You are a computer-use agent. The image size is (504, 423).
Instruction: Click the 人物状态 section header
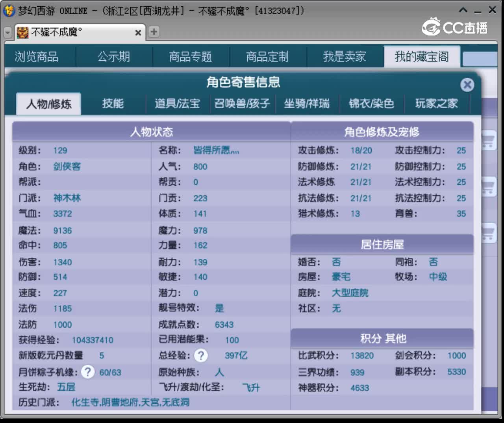pos(152,132)
